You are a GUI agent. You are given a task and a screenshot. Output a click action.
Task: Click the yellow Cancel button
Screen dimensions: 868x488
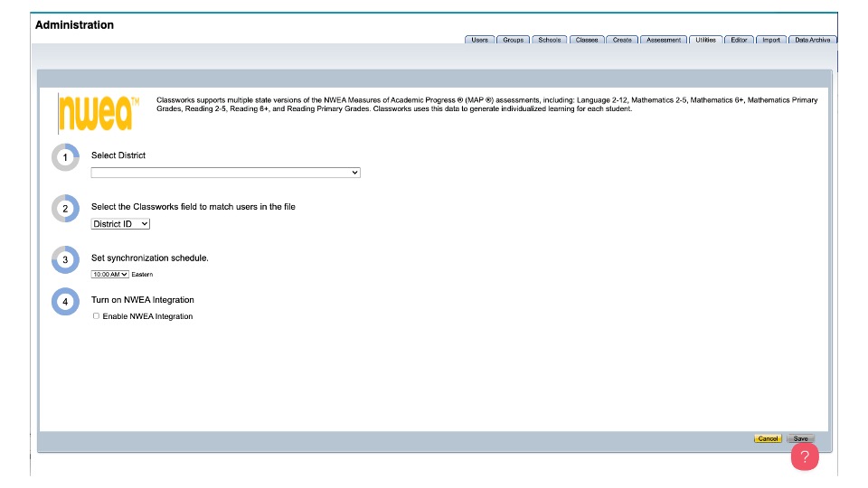(x=768, y=439)
